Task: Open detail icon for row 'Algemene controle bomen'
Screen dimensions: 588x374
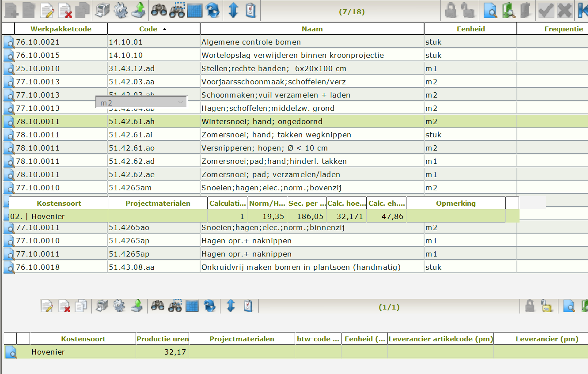Action: 9,42
